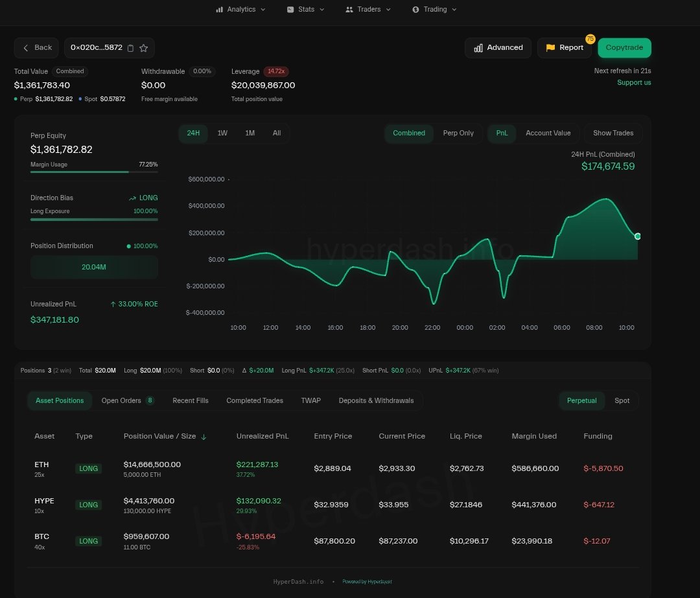
Task: Enable Show Trades on chart
Action: tap(612, 133)
